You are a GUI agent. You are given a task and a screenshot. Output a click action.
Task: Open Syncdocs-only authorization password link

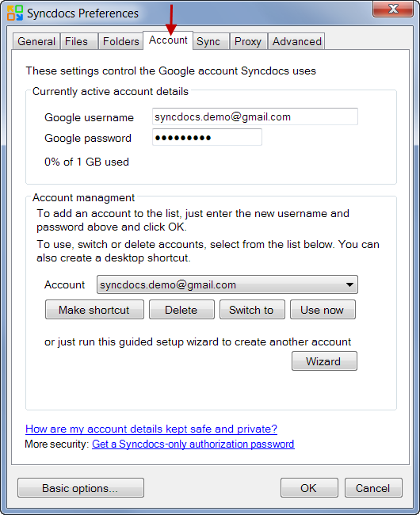[x=193, y=444]
